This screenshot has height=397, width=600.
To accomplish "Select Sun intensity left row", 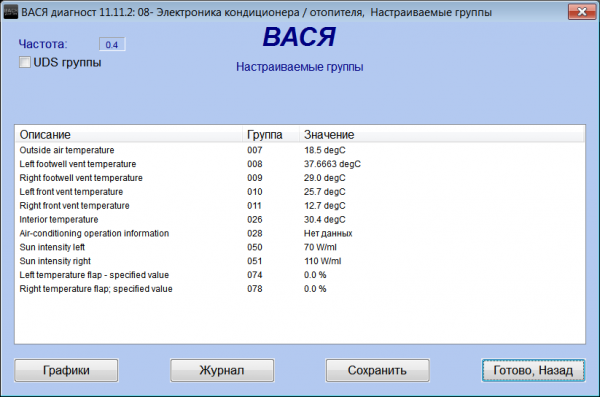I will (300, 247).
